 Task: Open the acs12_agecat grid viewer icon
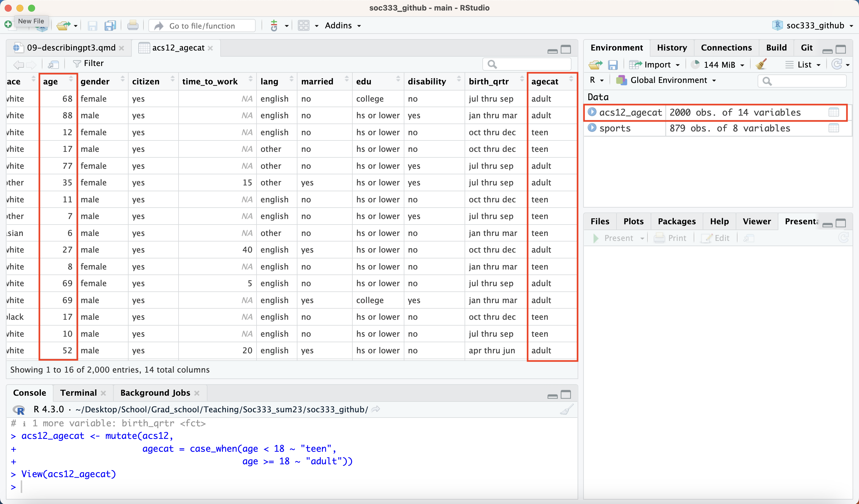[x=833, y=112]
